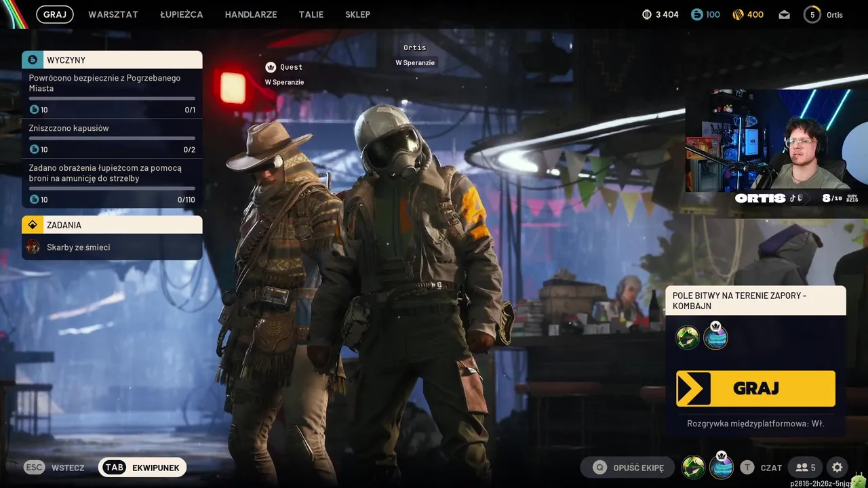This screenshot has width=868, height=488.
Task: Click the WYCZYNY header blue icon
Action: 32,60
